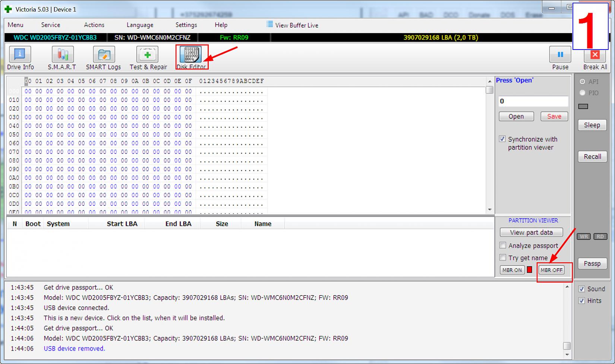Click the MBR ON button
Image resolution: width=615 pixels, height=364 pixels.
512,270
